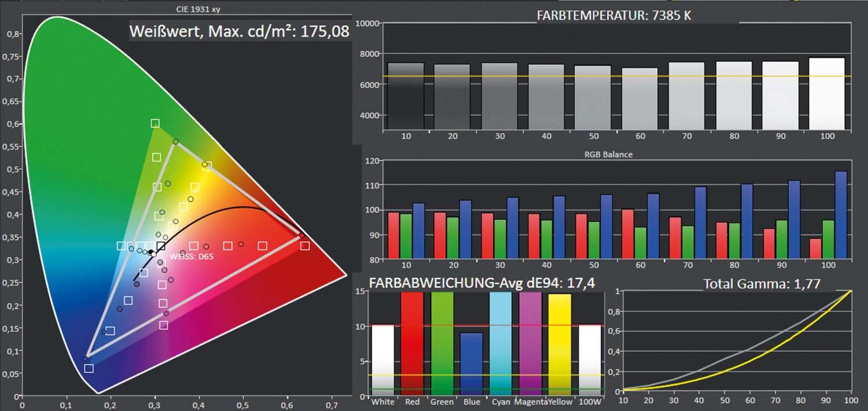
Task: Click the red RGB Balance bar at 90
Action: pos(768,244)
